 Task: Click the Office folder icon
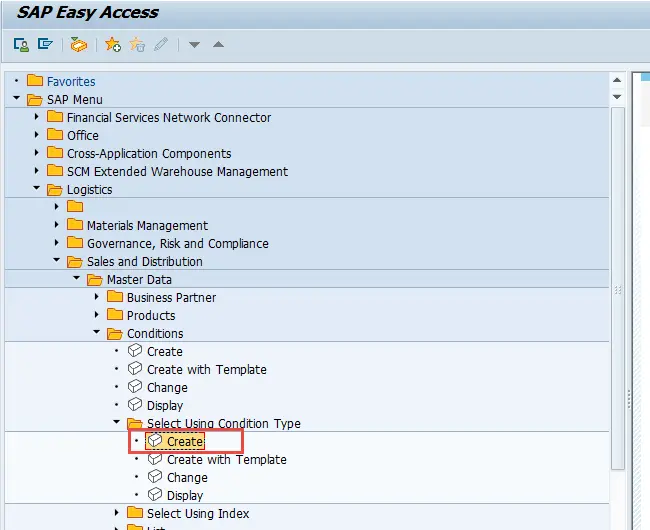[x=55, y=135]
